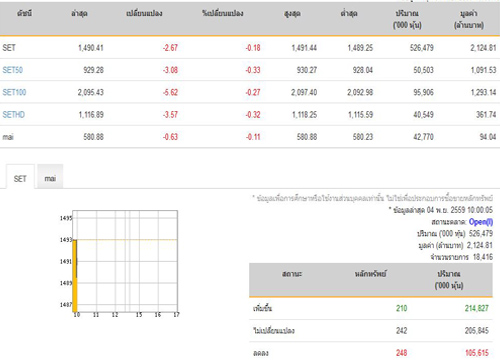Select SET100 low value 2,092.98
This screenshot has width=500, height=360.
pos(360,92)
